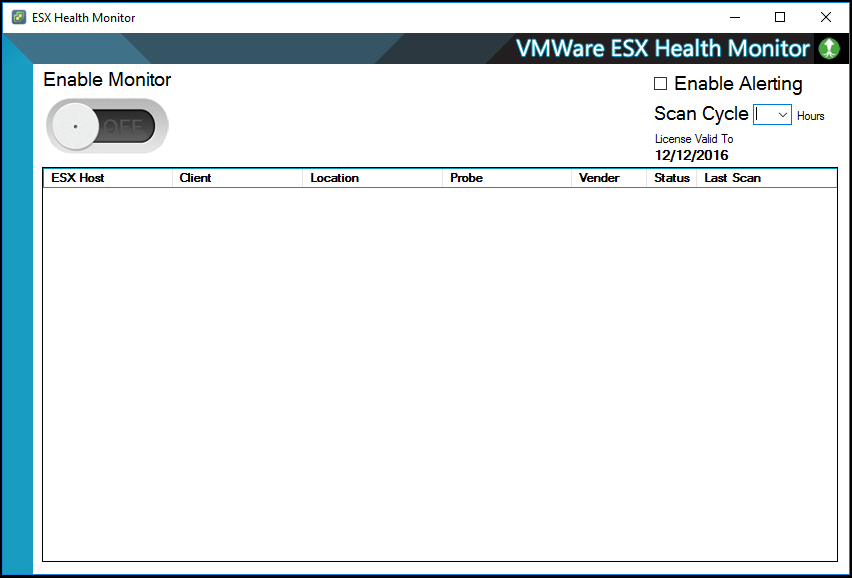The width and height of the screenshot is (852, 578).
Task: Maximize the ESX Health Monitor window
Action: (x=780, y=17)
